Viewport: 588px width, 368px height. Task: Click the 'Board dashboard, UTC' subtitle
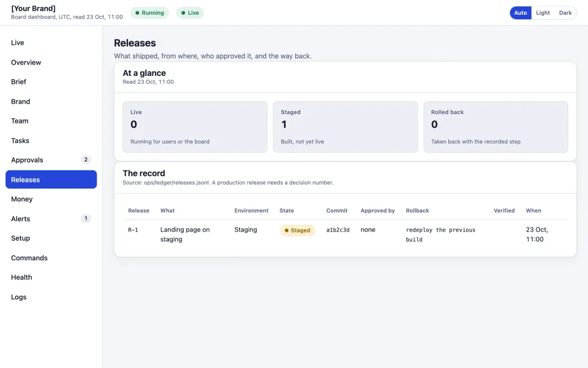pyautogui.click(x=67, y=17)
